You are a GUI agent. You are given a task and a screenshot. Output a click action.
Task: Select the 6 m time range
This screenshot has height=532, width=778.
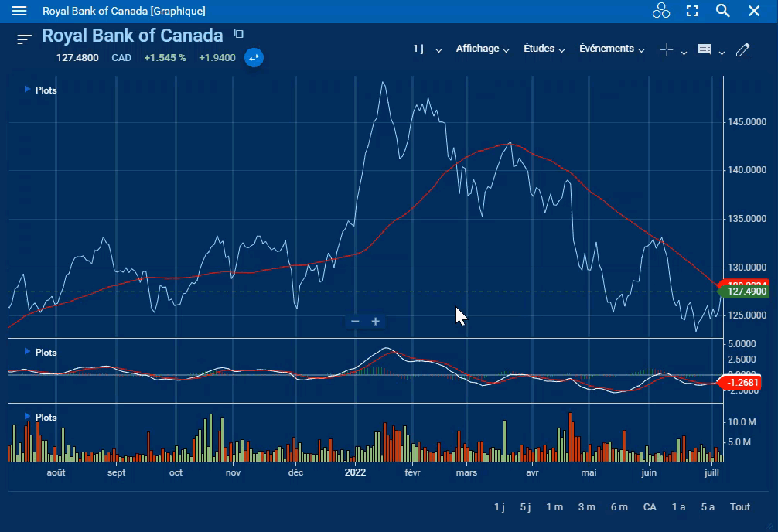point(619,506)
